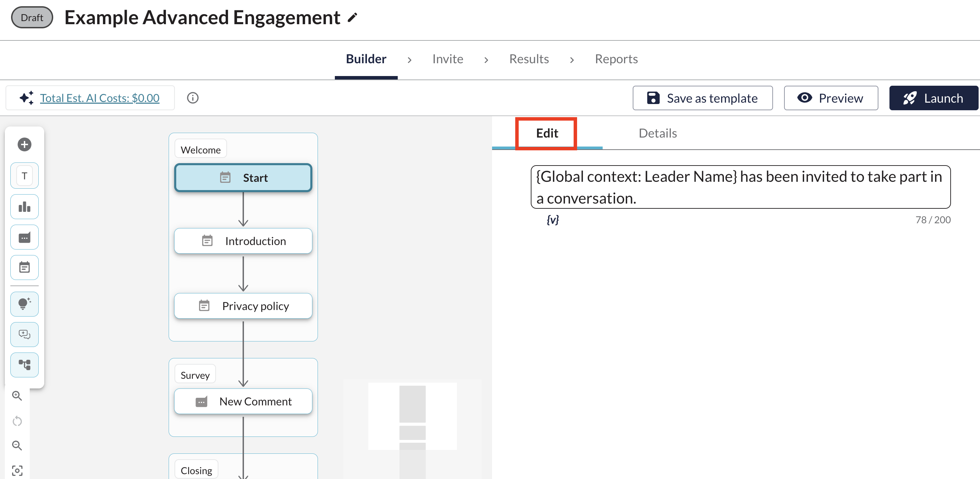Screen dimensions: 980x479
Task: Select the branching logic tool
Action: [24, 365]
